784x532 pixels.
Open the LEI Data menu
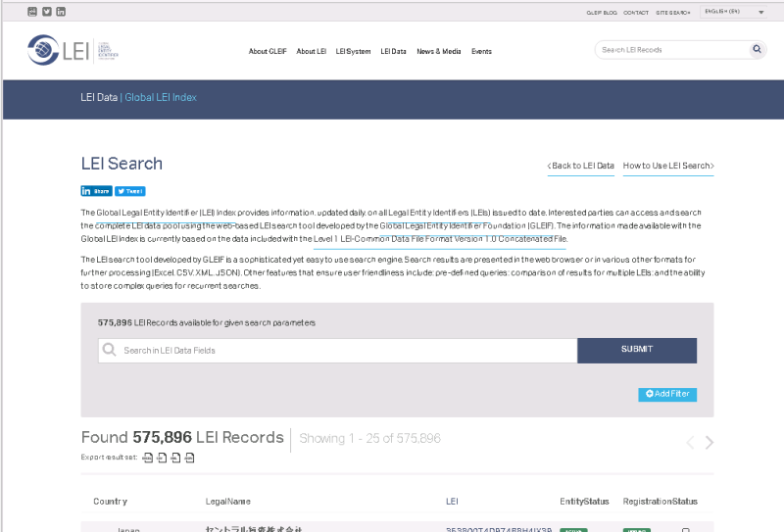point(394,51)
